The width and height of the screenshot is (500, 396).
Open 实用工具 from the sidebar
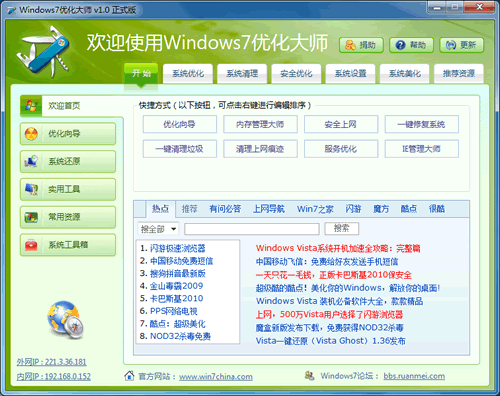point(68,189)
